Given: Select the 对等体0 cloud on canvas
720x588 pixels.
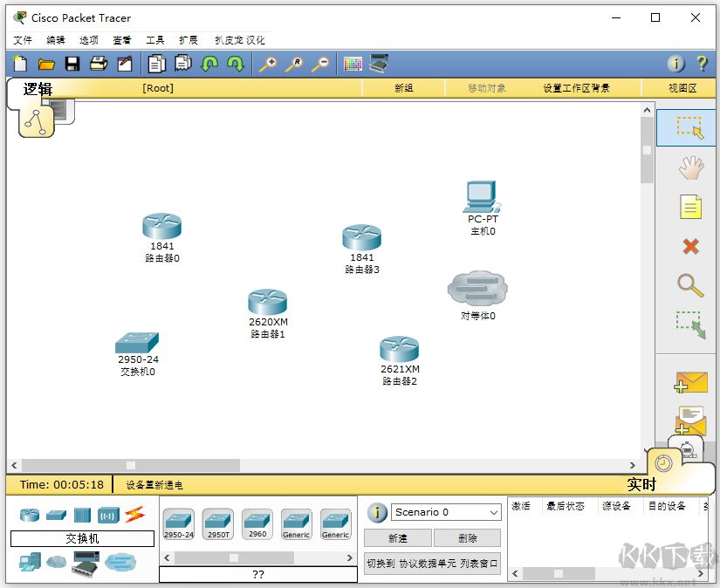Looking at the screenshot, I should click(x=477, y=289).
